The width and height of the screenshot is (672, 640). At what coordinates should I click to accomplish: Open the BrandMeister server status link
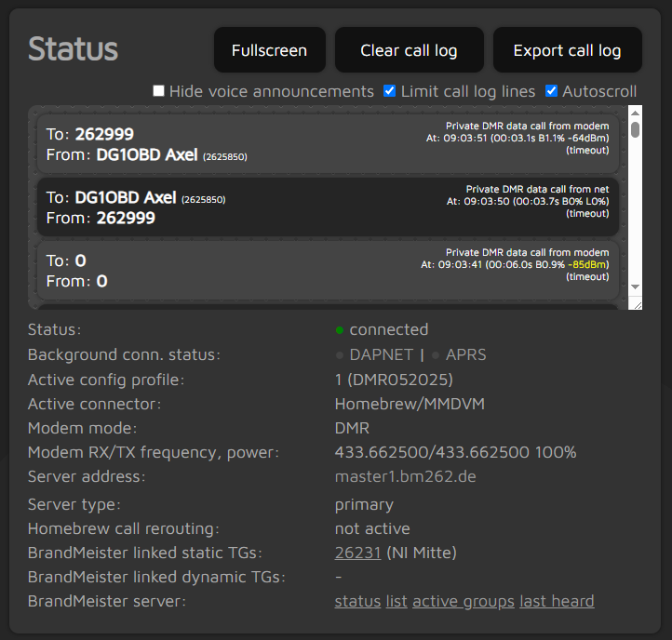tap(357, 601)
